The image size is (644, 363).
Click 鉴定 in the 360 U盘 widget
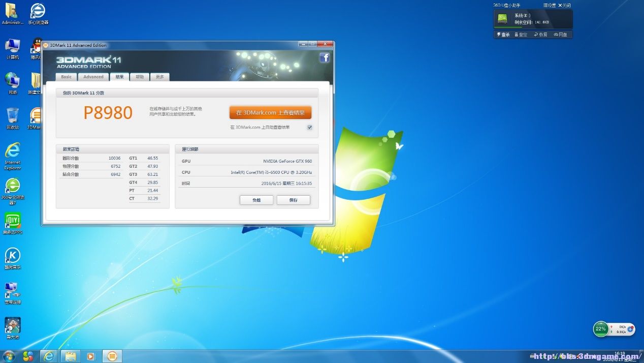pos(521,35)
